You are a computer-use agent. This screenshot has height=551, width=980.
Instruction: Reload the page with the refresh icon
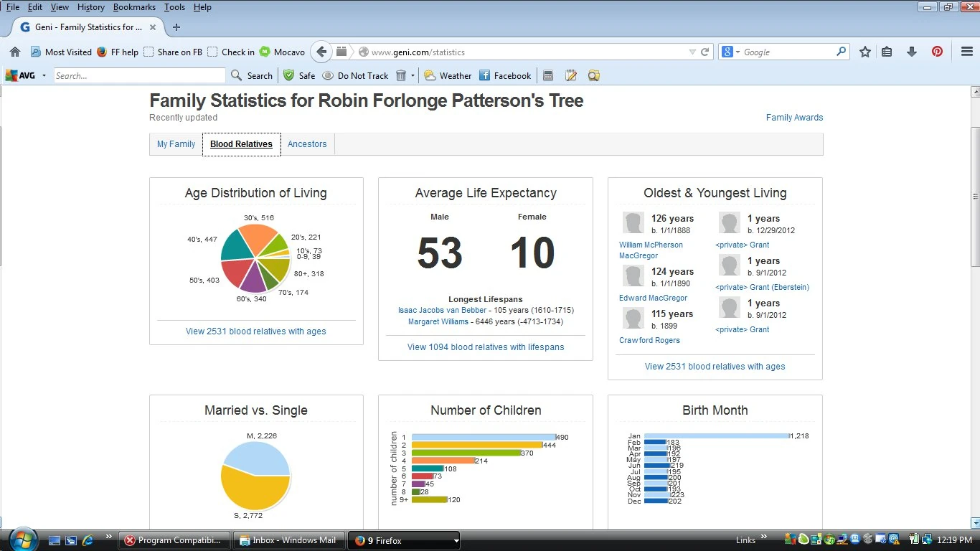(705, 52)
